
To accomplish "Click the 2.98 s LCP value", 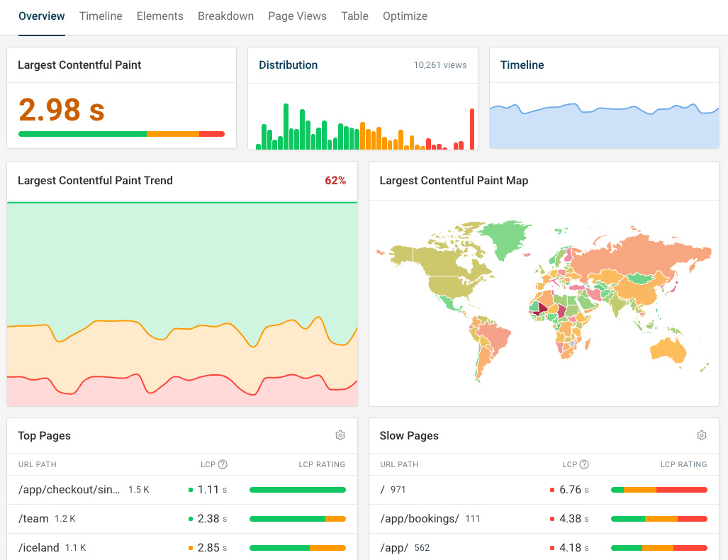I will pos(61,110).
